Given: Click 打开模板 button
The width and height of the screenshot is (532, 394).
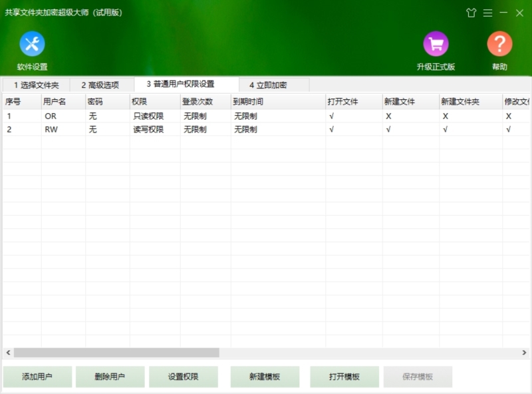Looking at the screenshot, I should (344, 376).
